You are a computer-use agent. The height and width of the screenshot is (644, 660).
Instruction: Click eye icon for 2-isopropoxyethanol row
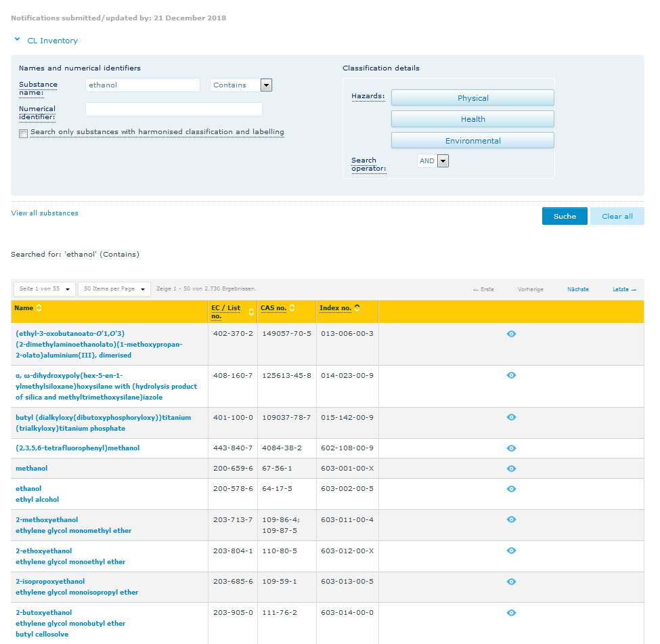(x=511, y=582)
